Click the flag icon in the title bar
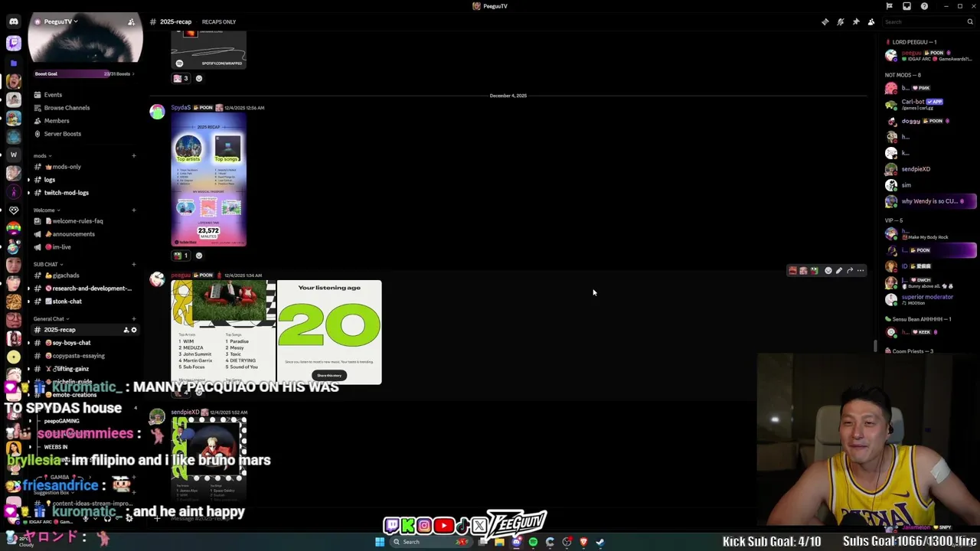Viewport: 980px width, 551px height. pyautogui.click(x=889, y=6)
